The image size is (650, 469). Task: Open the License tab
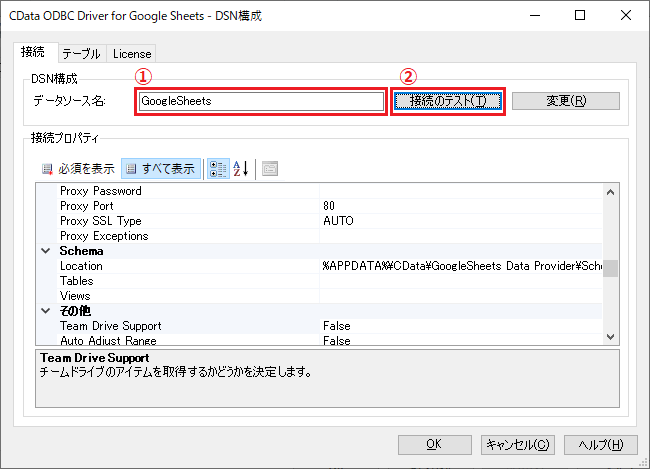point(131,54)
